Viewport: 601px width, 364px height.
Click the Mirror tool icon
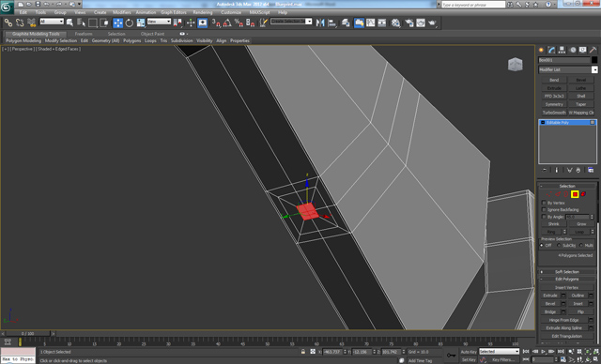[320, 23]
